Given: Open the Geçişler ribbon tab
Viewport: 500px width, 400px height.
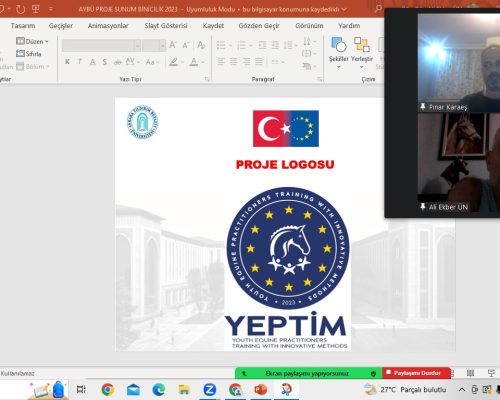Looking at the screenshot, I should 61,26.
